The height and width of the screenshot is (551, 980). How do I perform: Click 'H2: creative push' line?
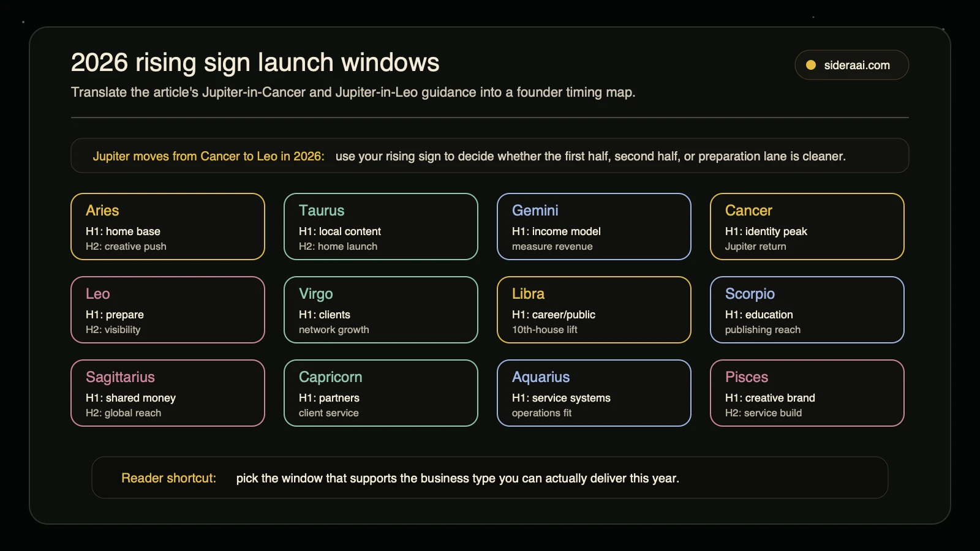(126, 246)
